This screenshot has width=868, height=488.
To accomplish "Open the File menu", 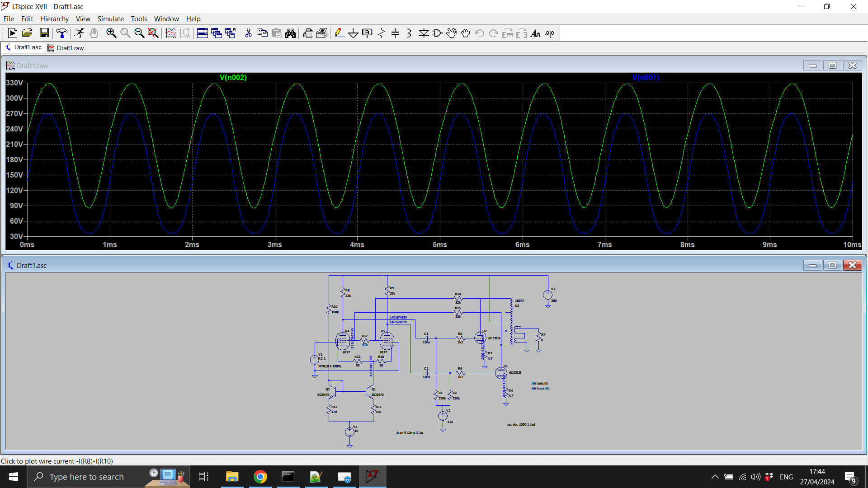I will (9, 19).
